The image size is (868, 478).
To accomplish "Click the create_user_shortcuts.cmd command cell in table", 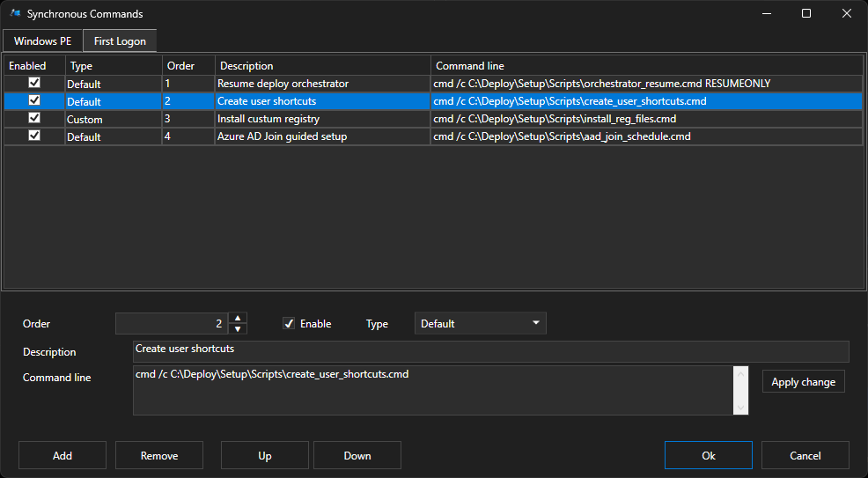I will pyautogui.click(x=646, y=101).
